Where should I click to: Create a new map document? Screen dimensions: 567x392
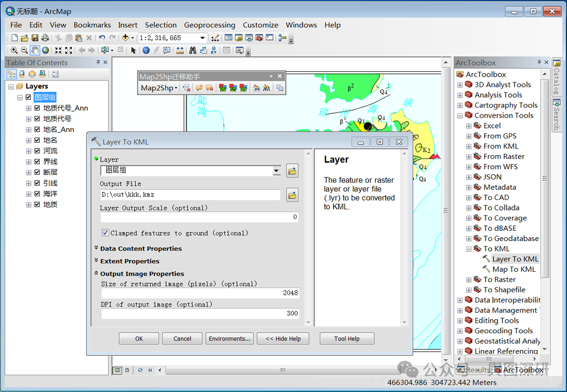[x=15, y=38]
